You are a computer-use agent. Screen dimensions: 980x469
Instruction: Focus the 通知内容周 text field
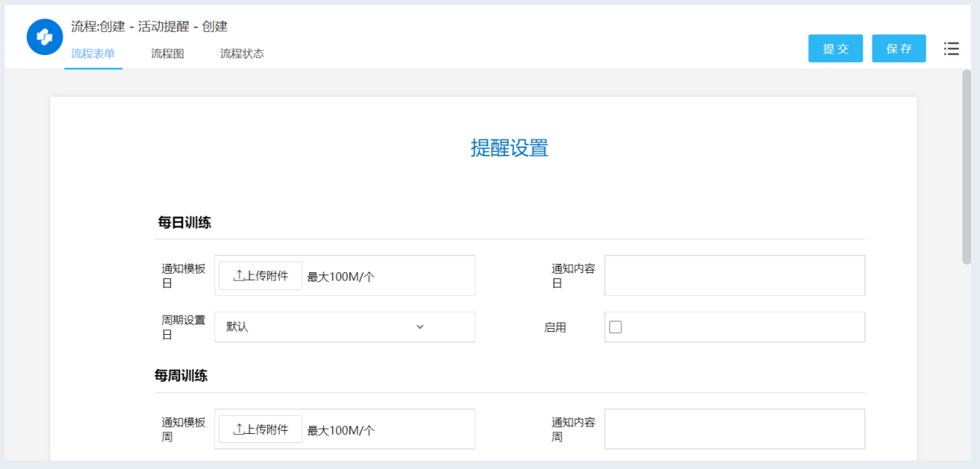(734, 429)
